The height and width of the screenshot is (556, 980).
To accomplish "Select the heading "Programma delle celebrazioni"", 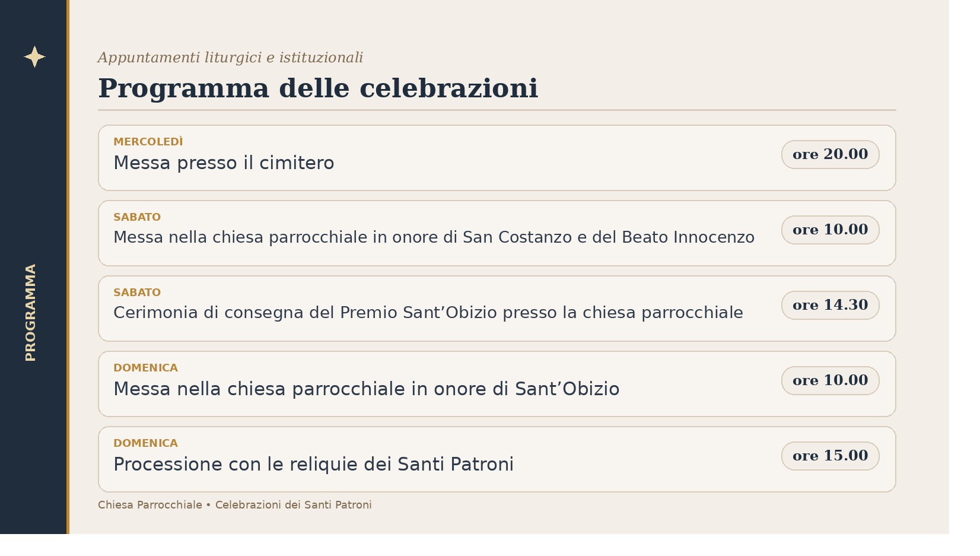I will pyautogui.click(x=317, y=88).
